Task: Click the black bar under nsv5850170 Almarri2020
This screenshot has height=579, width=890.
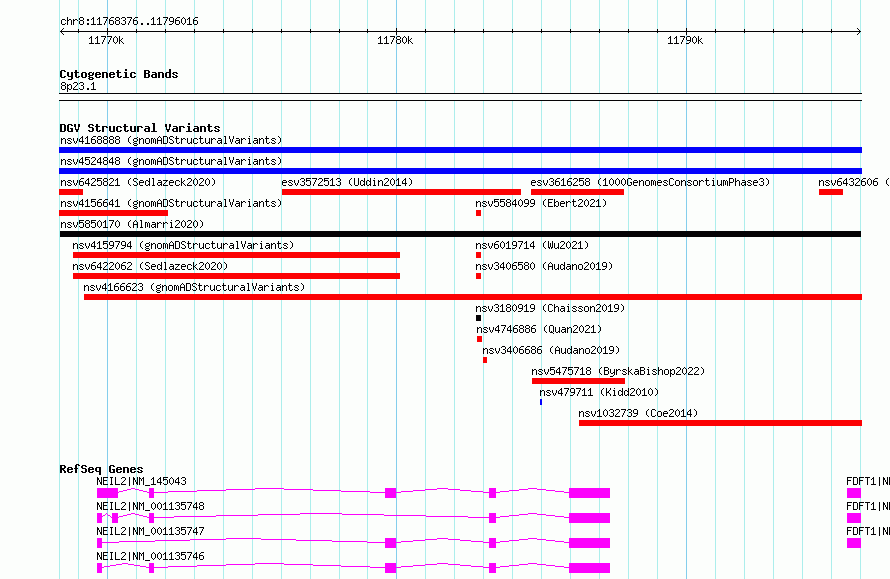Action: [x=460, y=234]
